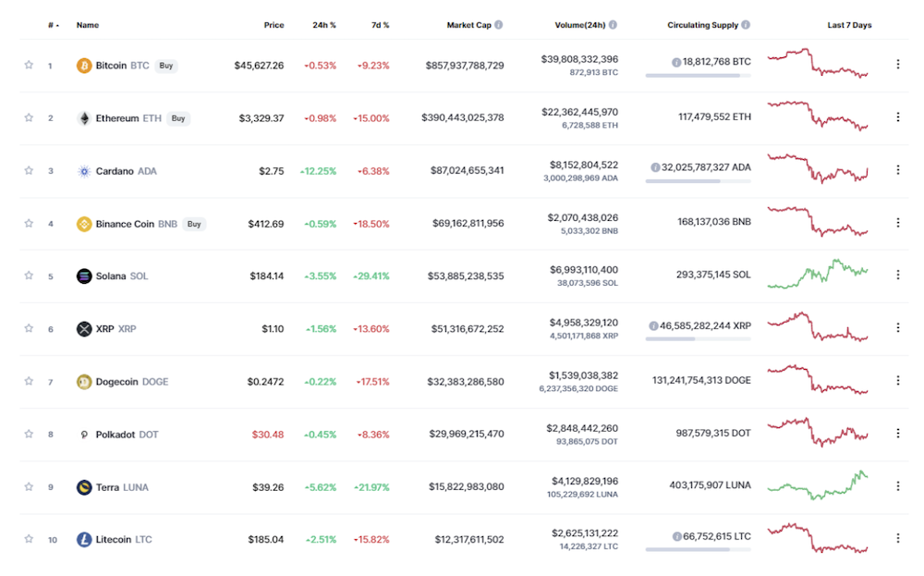This screenshot has width=924, height=576.
Task: Open the three-dot menu for Litecoin
Action: coord(897,538)
